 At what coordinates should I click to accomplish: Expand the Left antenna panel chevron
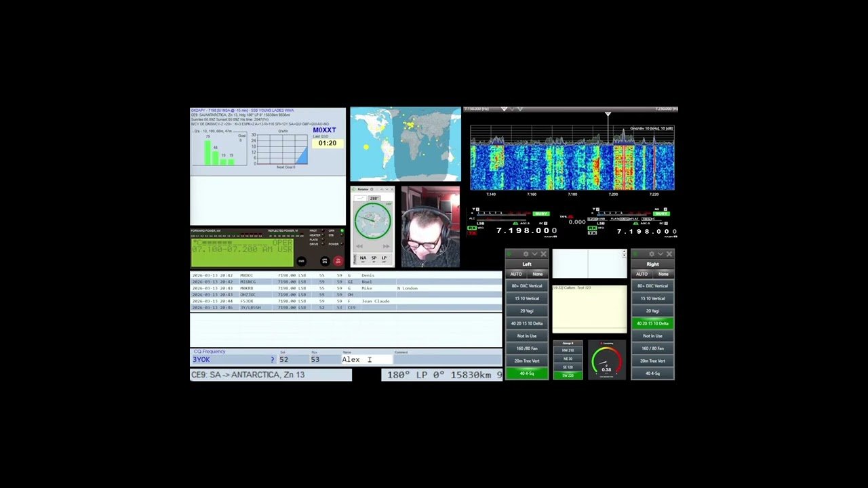[534, 254]
